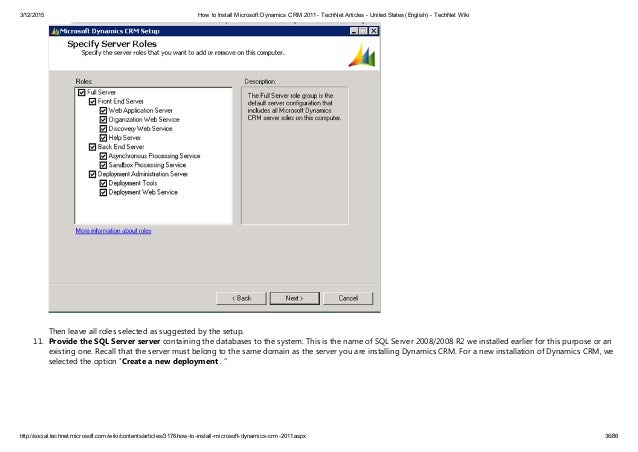Viewport: 638px width, 452px height.
Task: Go back with the Back button
Action: (x=241, y=298)
